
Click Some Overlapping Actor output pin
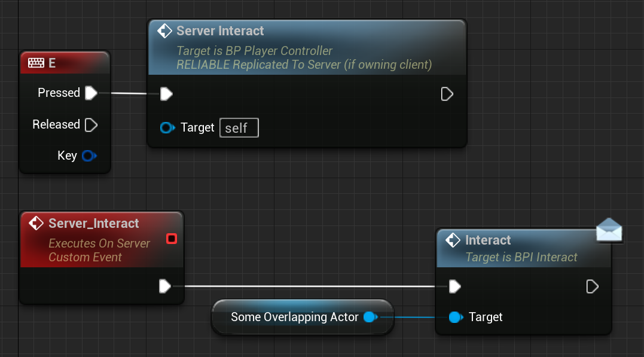(x=371, y=317)
